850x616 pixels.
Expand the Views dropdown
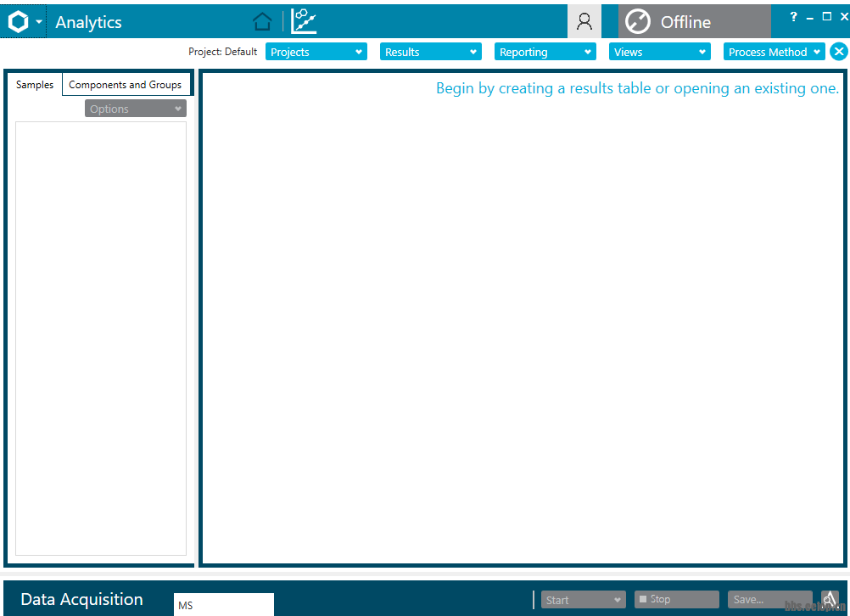659,52
